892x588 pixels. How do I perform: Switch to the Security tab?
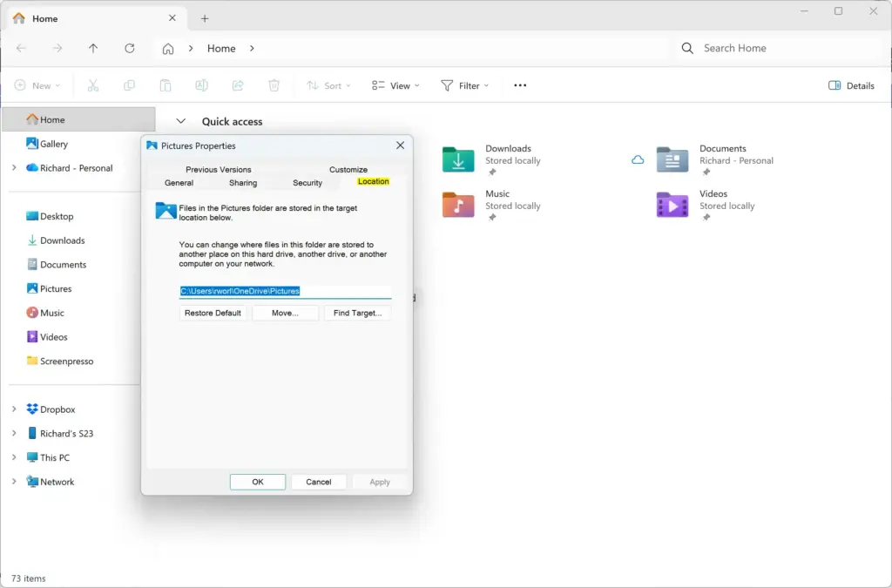[x=307, y=183]
